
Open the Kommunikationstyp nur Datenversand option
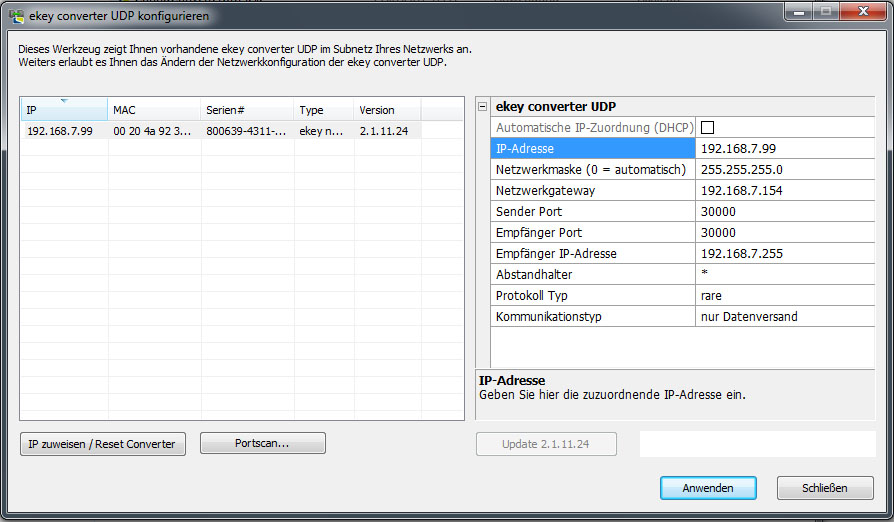pos(783,317)
